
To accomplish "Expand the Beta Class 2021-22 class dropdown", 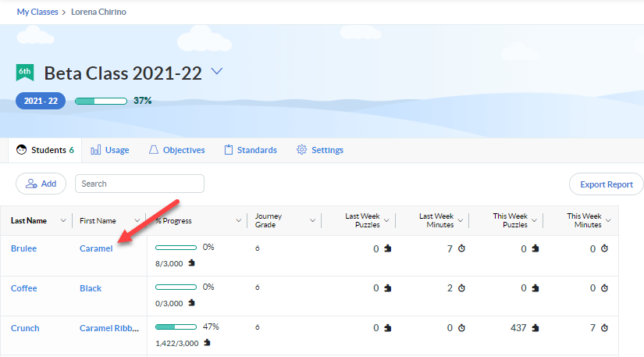I will point(217,72).
